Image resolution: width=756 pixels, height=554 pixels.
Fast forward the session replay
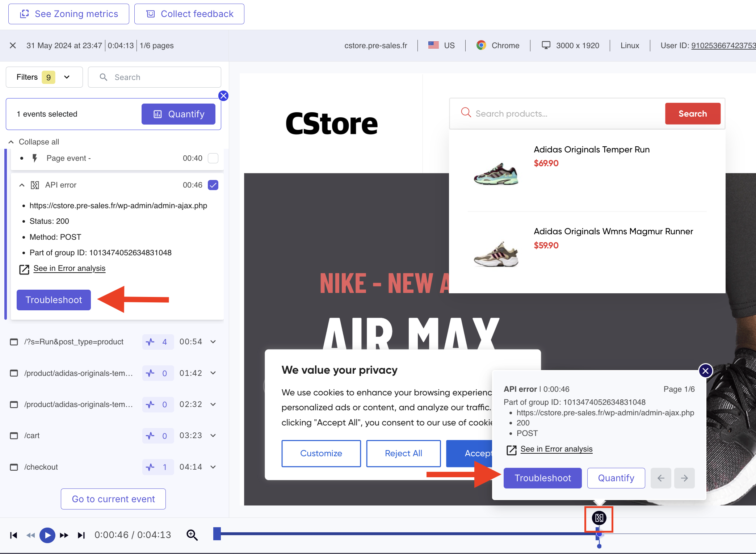tap(64, 535)
